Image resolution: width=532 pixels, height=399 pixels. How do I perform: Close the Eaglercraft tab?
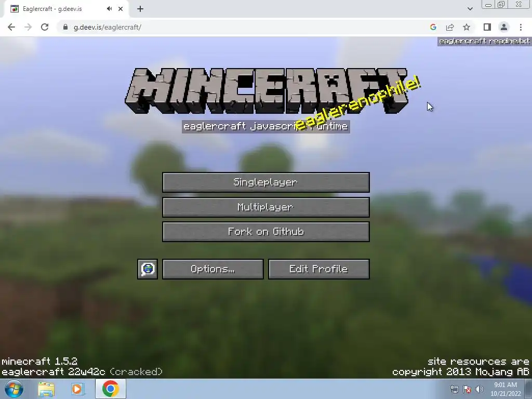tap(121, 9)
